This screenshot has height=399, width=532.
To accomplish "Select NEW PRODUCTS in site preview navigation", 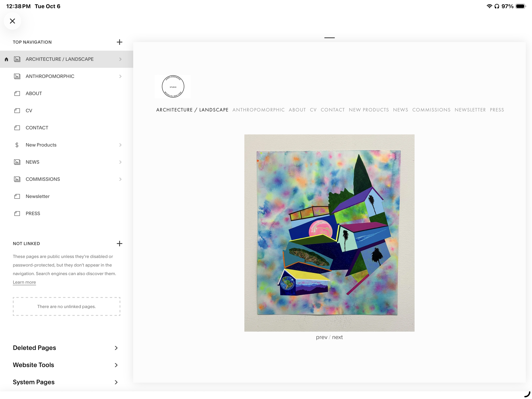I will click(369, 110).
